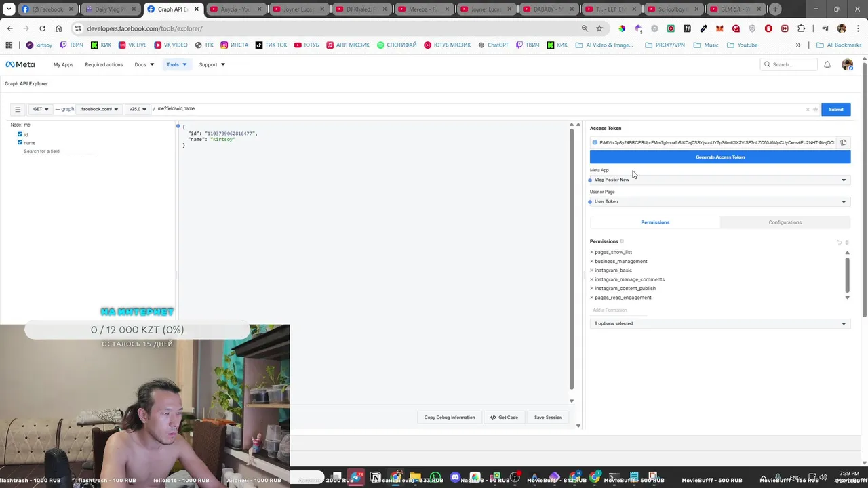Viewport: 868px width, 488px height.
Task: Click Generate Access Token
Action: click(719, 157)
